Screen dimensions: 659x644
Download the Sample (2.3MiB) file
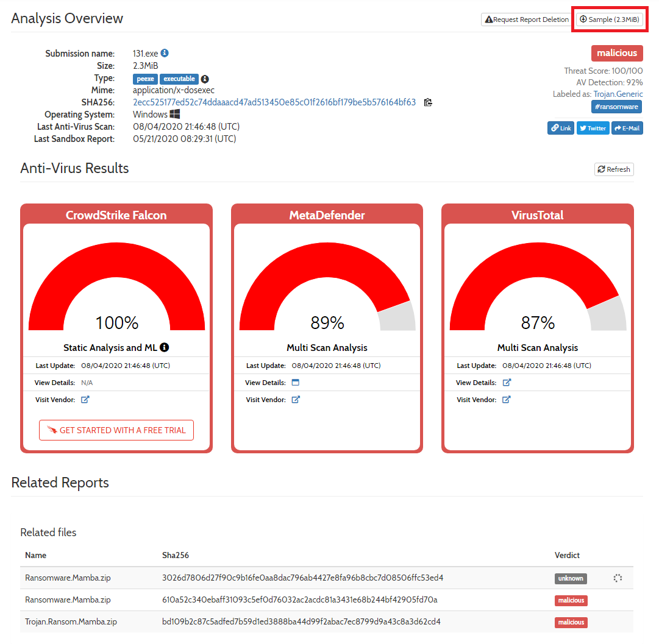[610, 19]
